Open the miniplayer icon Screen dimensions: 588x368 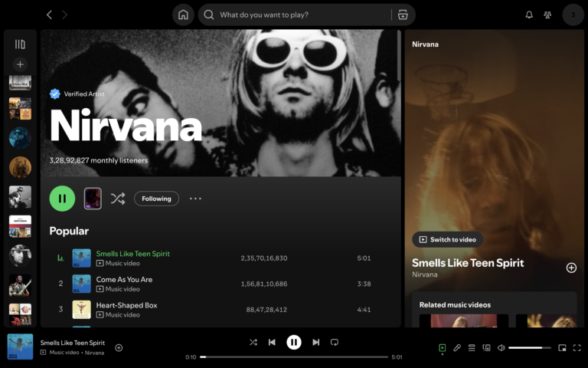pyautogui.click(x=562, y=347)
